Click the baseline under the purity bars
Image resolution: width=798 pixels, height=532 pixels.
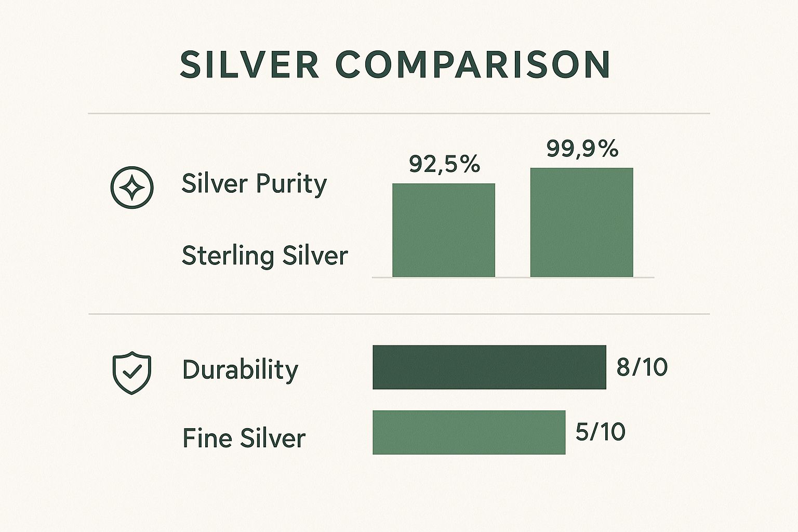pos(513,278)
